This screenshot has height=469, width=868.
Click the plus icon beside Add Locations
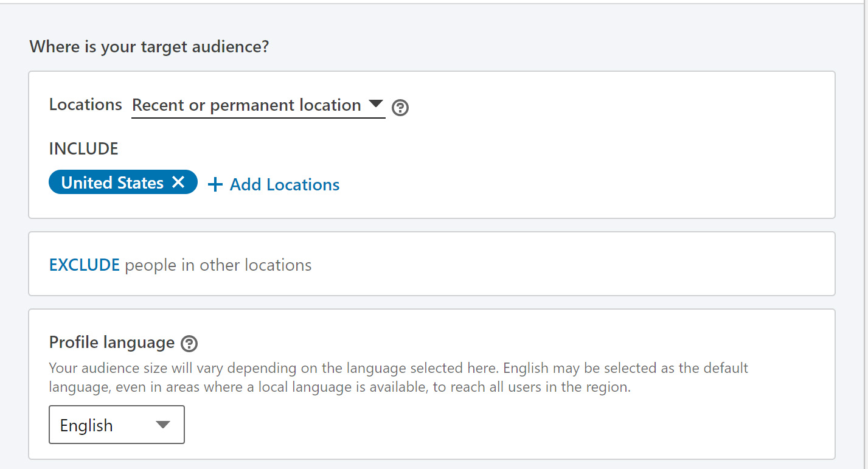tap(215, 185)
